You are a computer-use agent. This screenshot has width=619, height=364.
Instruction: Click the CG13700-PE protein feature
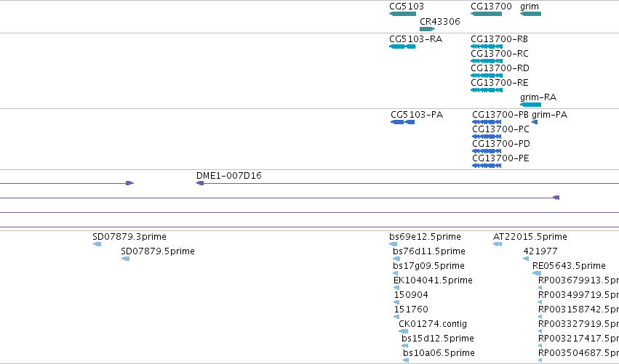pyautogui.click(x=487, y=166)
